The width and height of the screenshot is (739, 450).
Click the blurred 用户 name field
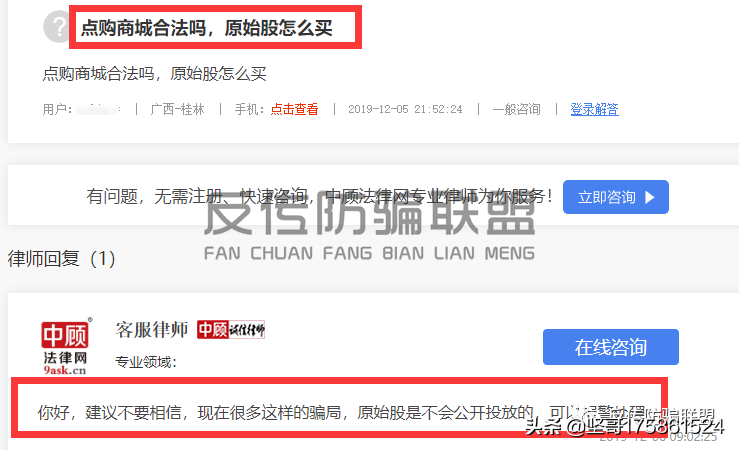coord(98,109)
